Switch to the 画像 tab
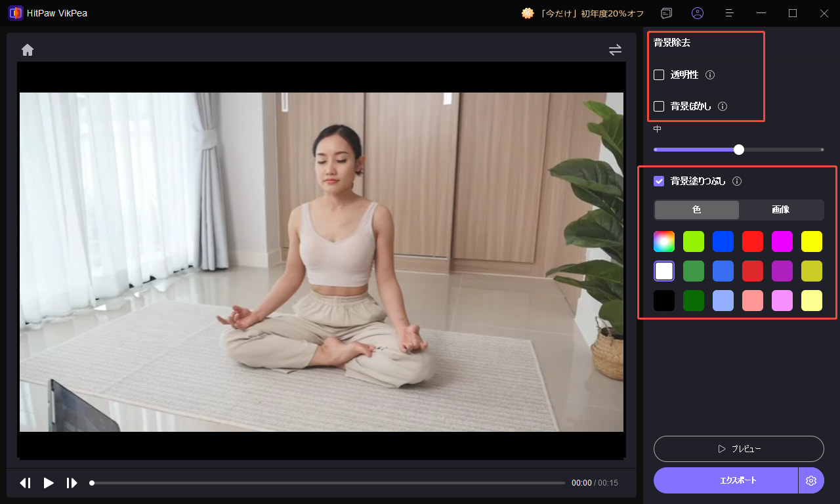Viewport: 840px width, 504px height. (x=782, y=210)
